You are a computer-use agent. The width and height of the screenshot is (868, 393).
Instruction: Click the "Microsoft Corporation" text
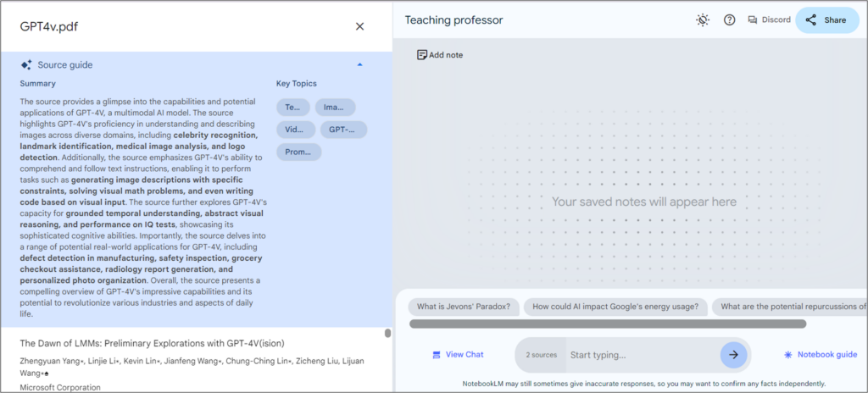60,387
